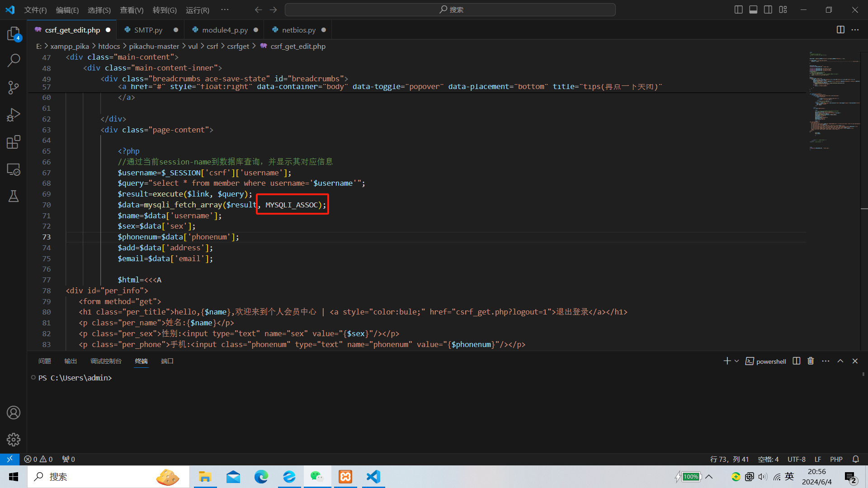Toggle the primary sidebar layout button

click(x=738, y=9)
